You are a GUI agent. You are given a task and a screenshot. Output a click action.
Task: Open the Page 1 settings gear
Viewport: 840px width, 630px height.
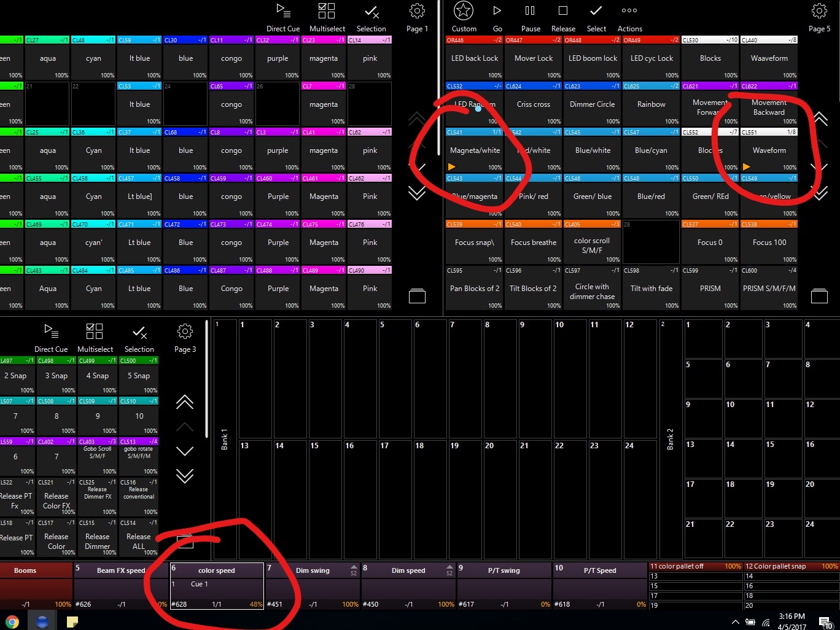click(x=417, y=10)
